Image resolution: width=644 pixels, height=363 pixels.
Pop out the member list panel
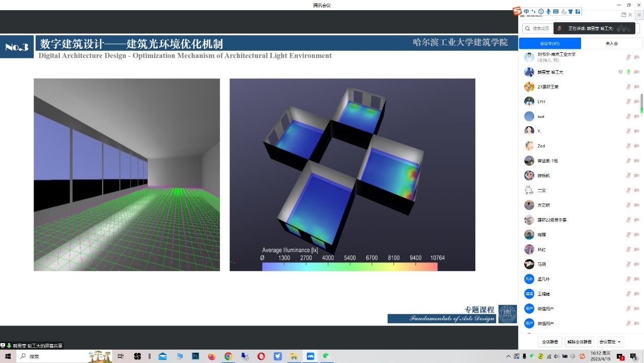point(624,15)
